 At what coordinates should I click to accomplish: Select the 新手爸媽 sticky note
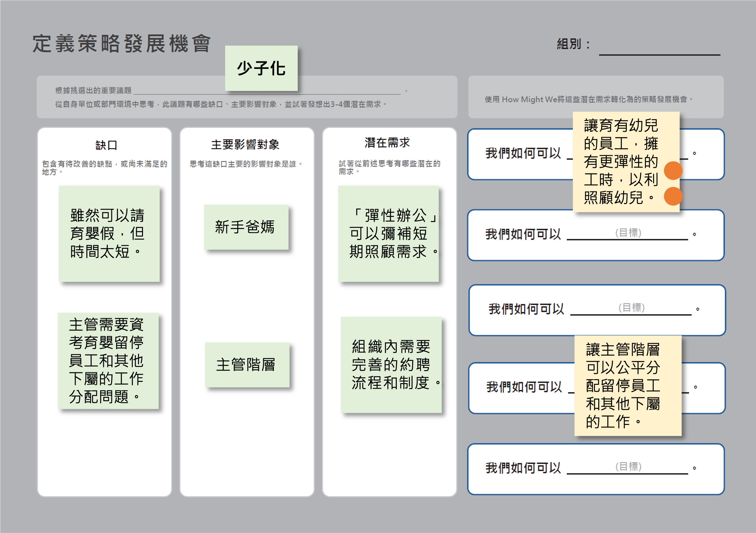246,227
